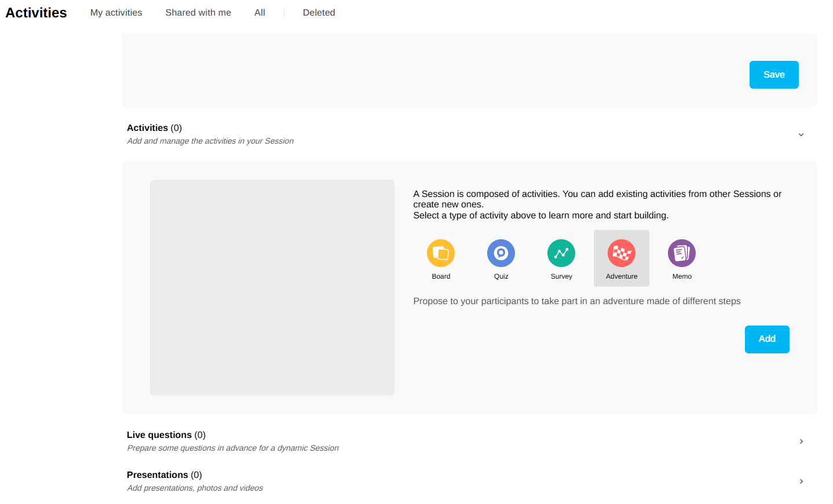
Task: Expand Live questions with its arrow
Action: click(x=801, y=441)
